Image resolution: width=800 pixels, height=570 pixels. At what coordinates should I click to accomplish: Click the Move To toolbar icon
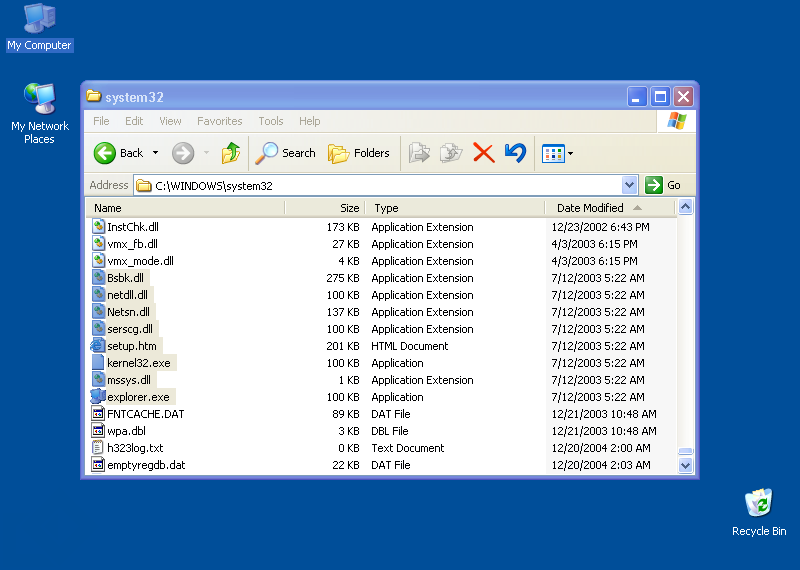tap(419, 153)
